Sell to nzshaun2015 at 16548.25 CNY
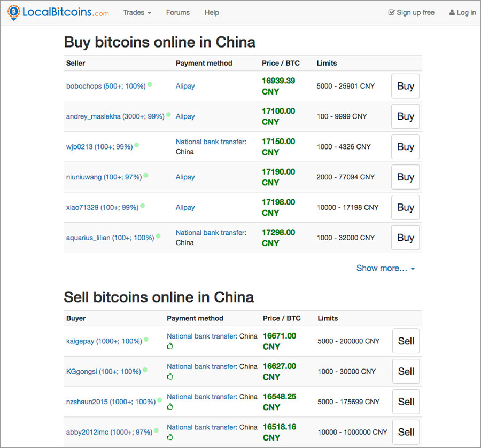Image resolution: width=481 pixels, height=448 pixels. (x=406, y=402)
